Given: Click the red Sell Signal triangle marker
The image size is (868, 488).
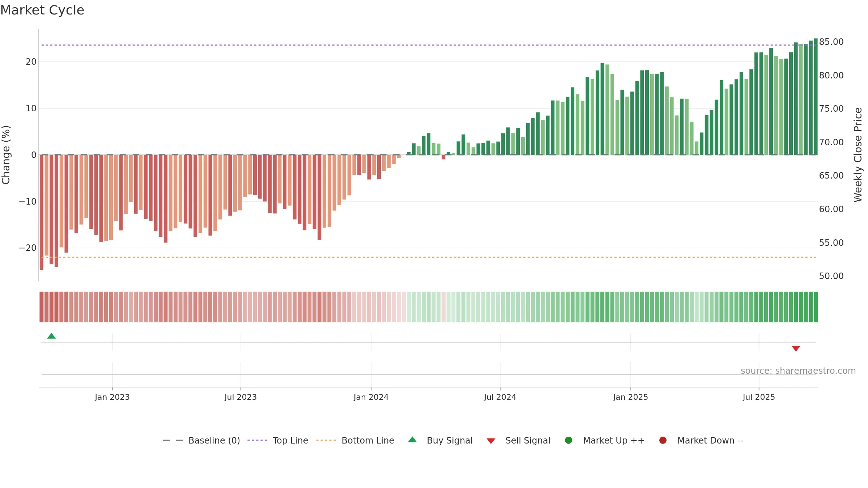Looking at the screenshot, I should pos(796,348).
